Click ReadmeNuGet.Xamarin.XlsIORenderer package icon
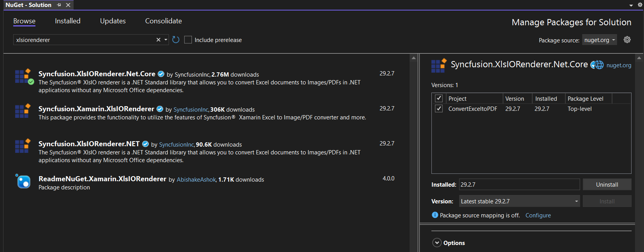The width and height of the screenshot is (644, 252). 23,181
